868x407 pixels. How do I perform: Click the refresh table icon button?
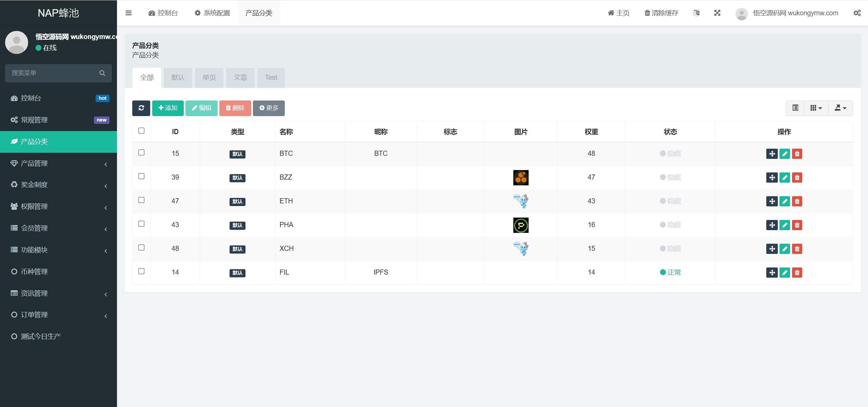tap(141, 108)
